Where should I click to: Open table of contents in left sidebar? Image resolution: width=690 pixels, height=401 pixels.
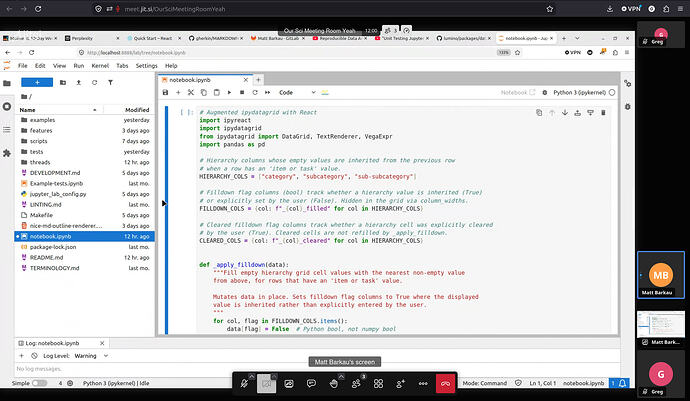(7, 129)
